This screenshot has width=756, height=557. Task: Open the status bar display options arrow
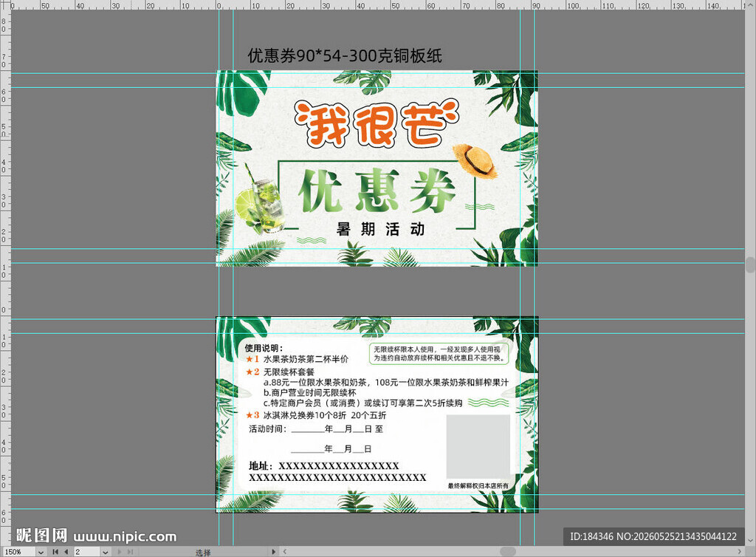[x=274, y=552]
